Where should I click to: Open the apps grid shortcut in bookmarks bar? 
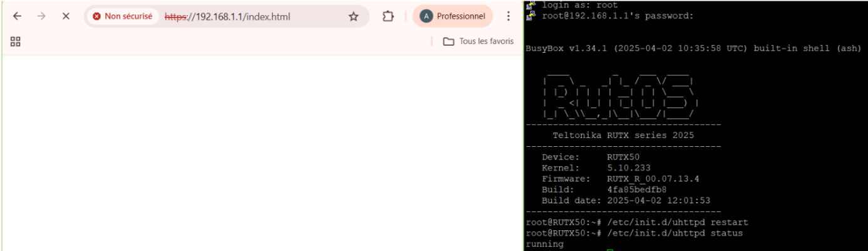(16, 41)
